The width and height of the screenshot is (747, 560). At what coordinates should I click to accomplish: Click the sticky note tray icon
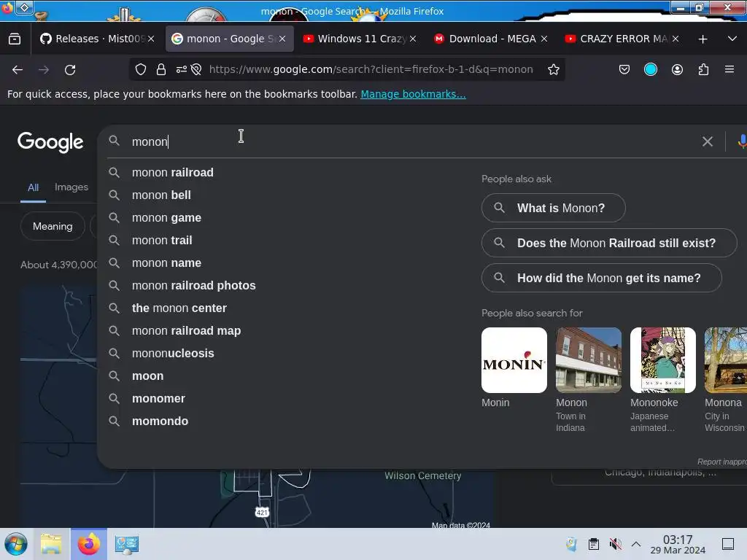[571, 544]
